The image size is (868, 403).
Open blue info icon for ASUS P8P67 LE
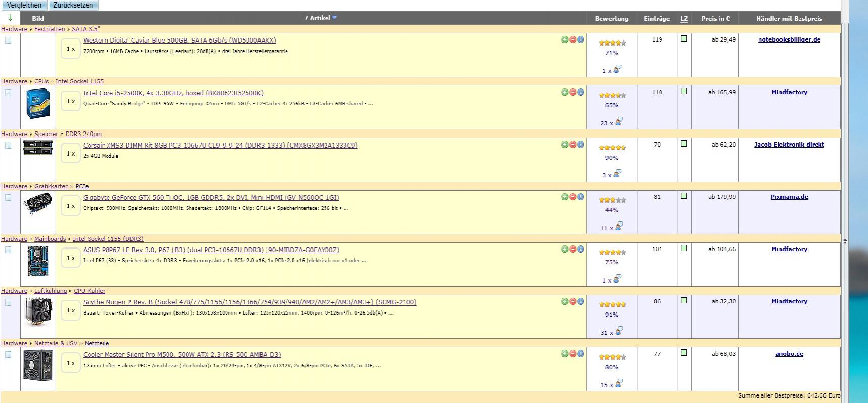tap(581, 249)
